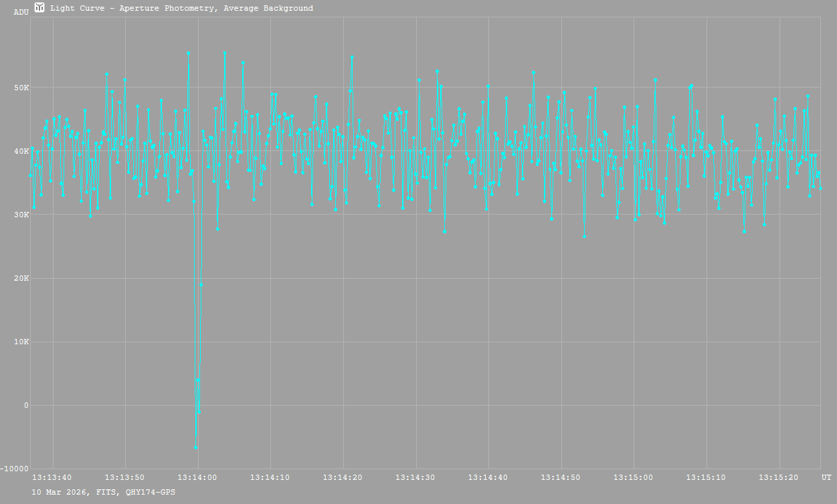Select the 13:14:30 time tick label

415,477
